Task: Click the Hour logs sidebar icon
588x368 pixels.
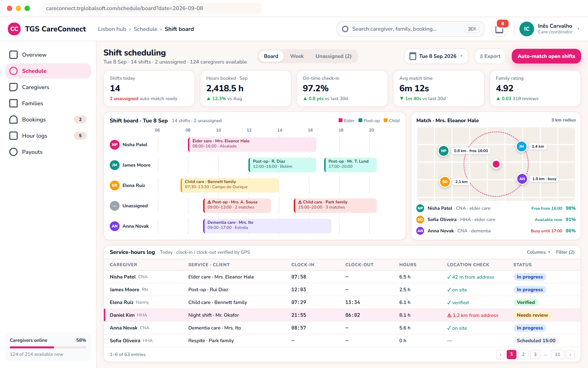Action: point(13,136)
